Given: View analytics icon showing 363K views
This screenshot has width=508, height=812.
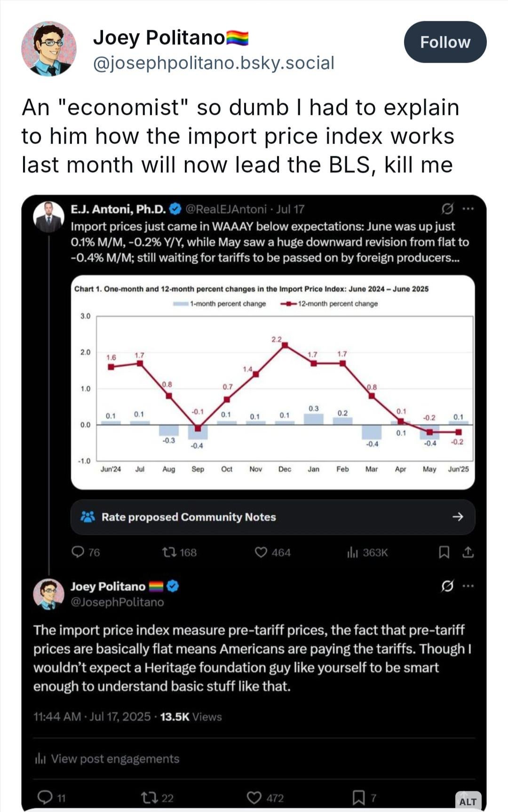Looking at the screenshot, I should coord(352,552).
